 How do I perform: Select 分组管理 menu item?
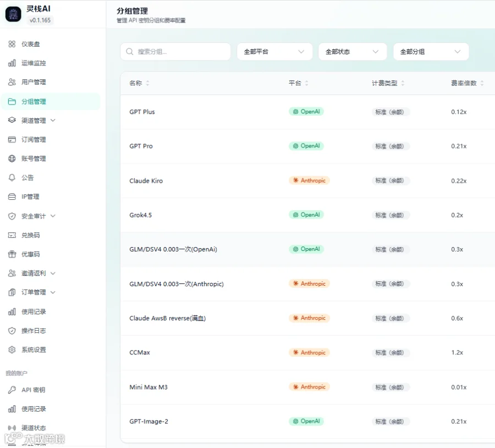[51, 101]
